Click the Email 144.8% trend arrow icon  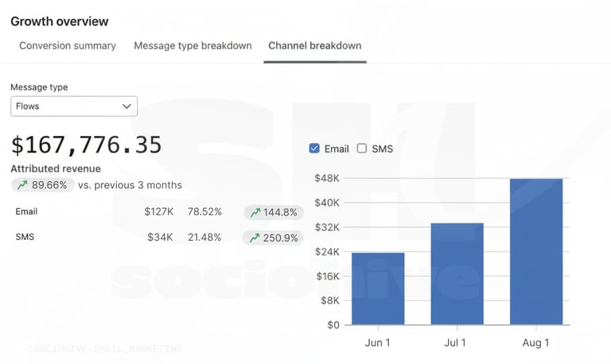255,213
